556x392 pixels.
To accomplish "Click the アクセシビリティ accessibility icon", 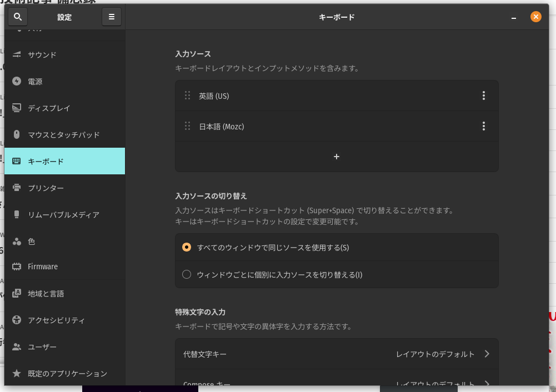I will coord(17,320).
